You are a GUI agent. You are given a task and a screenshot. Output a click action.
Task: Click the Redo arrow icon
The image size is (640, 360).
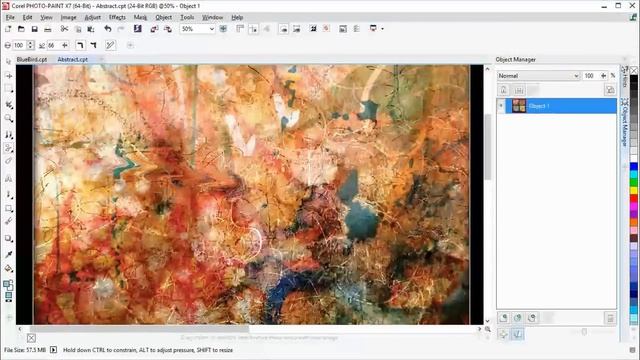tap(121, 29)
